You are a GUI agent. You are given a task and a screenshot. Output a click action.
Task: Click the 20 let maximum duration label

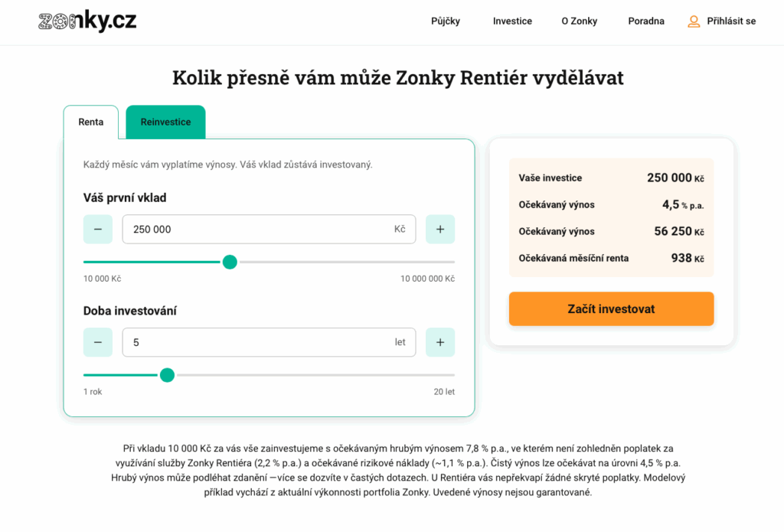point(444,392)
